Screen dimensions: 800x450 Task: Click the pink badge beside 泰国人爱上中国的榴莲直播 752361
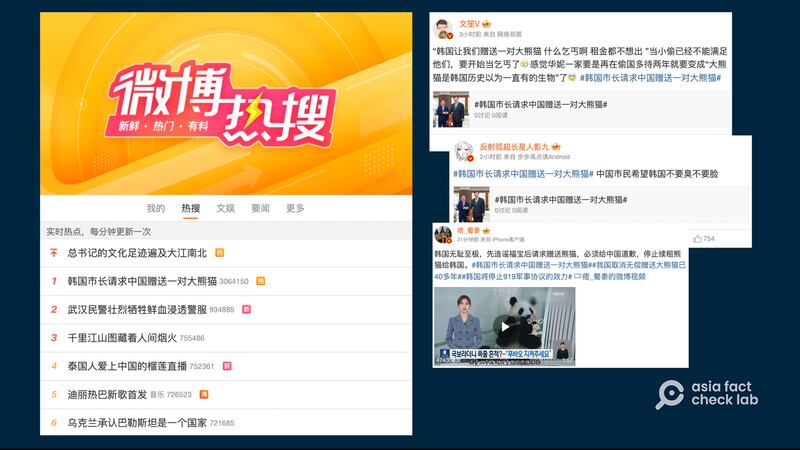(x=227, y=366)
